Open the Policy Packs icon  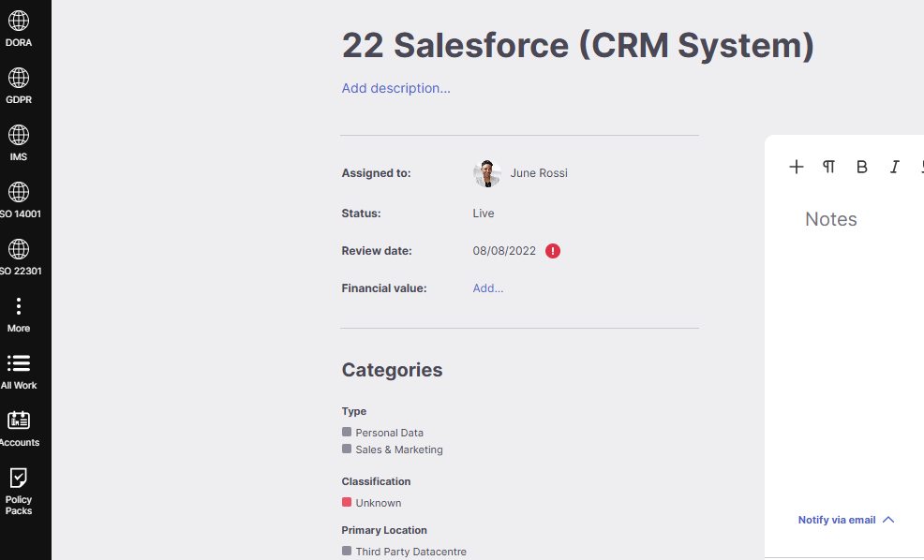click(x=18, y=478)
